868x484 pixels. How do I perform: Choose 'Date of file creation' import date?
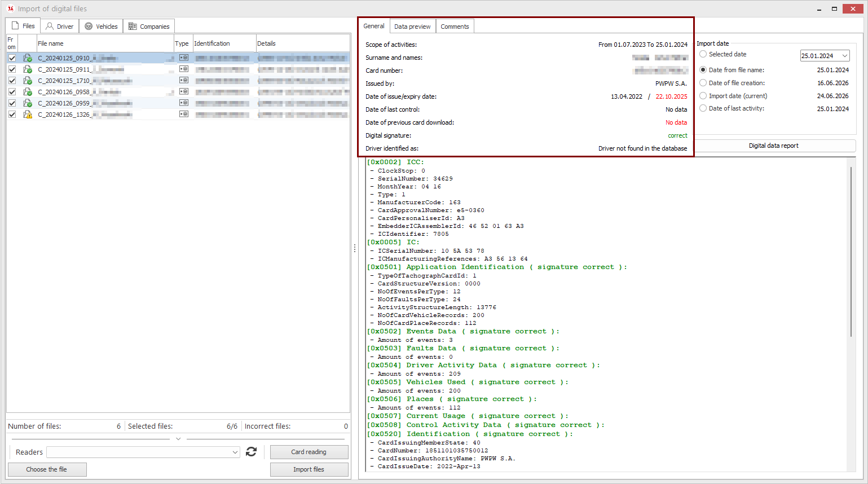[x=703, y=83]
